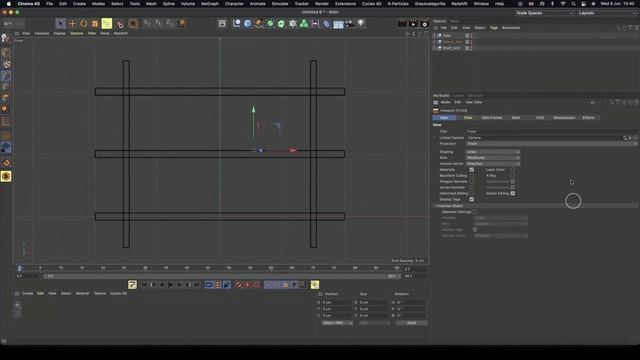Click the timeline range preview slider bar
Image resolution: width=640 pixels, height=360 pixels.
tap(222, 276)
